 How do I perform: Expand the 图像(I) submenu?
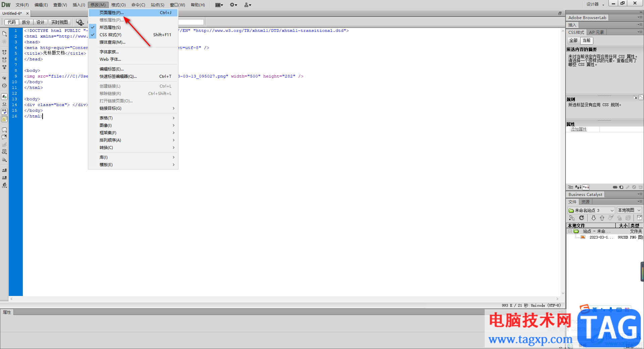click(x=133, y=126)
